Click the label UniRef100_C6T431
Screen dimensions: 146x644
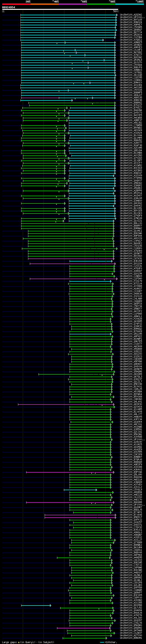(131, 259)
